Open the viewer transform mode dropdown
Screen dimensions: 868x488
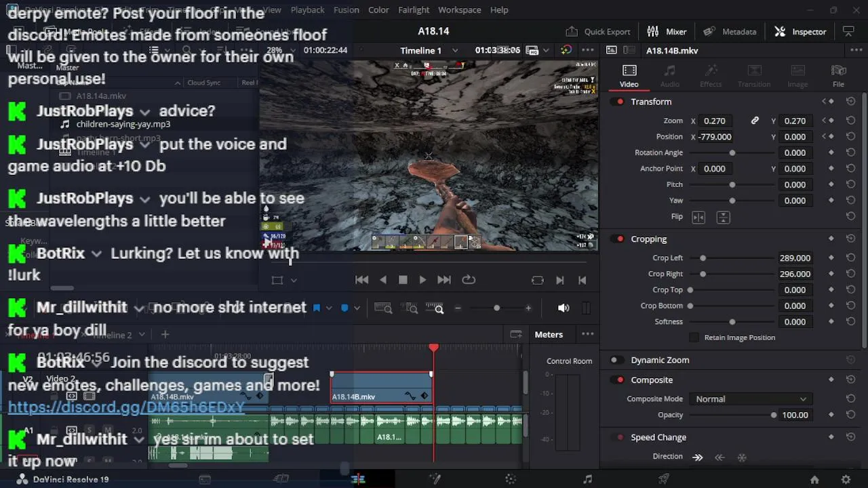click(x=294, y=280)
